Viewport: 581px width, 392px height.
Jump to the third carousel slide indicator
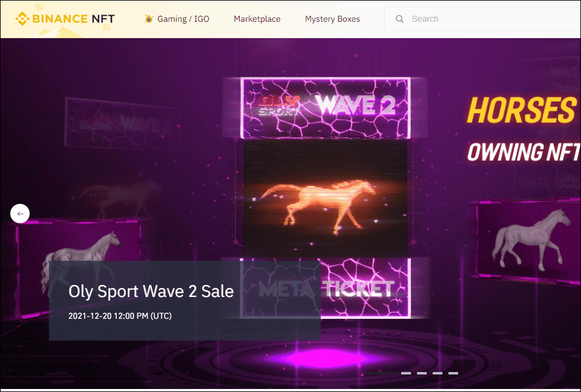point(422,373)
